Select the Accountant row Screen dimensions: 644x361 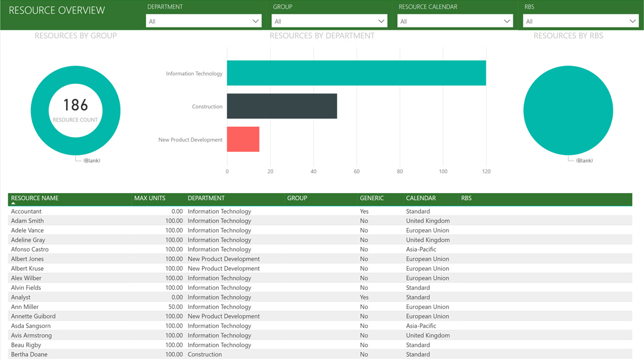26,211
